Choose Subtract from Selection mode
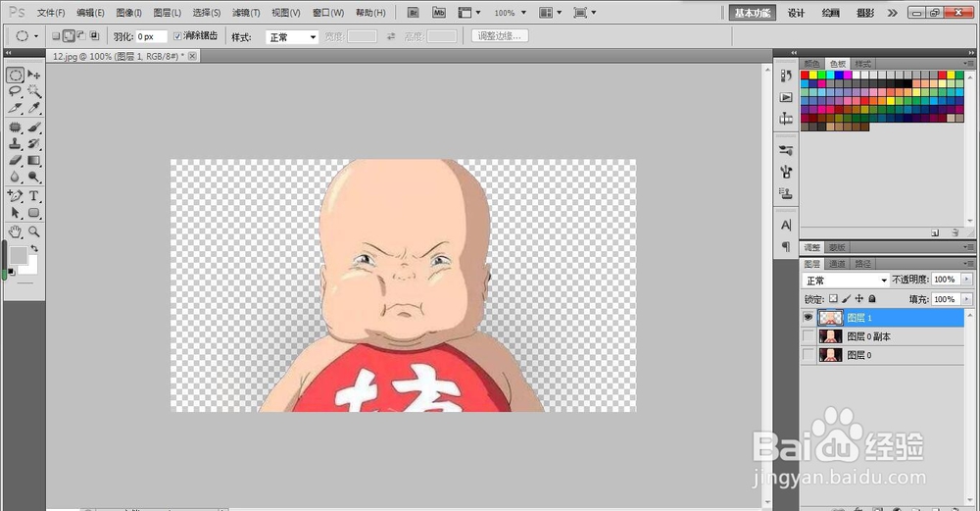980x511 pixels. 81,36
